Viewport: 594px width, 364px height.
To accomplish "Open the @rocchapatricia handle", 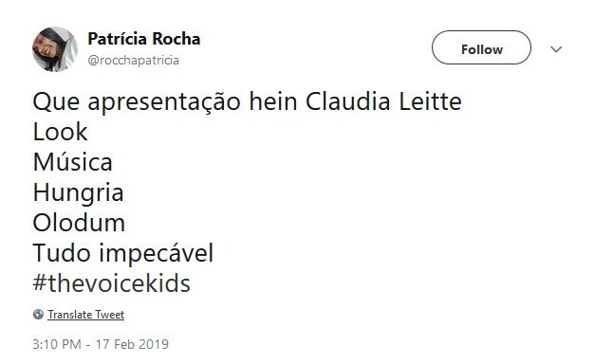I will click(134, 60).
